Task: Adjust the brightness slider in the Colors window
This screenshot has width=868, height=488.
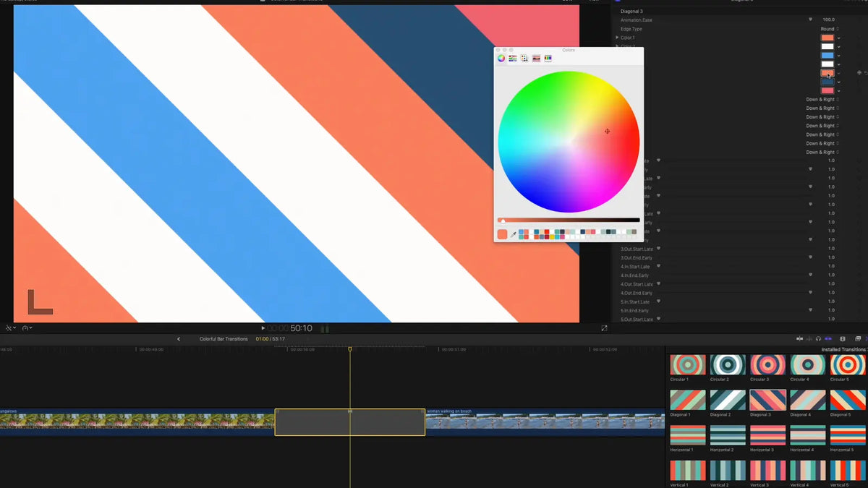Action: 569,220
